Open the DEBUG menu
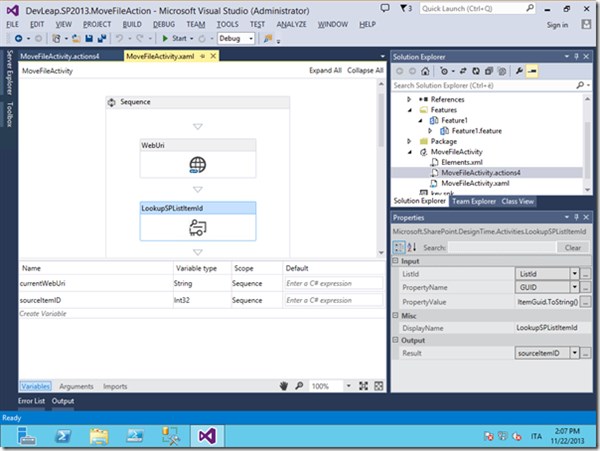600x451 pixels. (x=164, y=24)
